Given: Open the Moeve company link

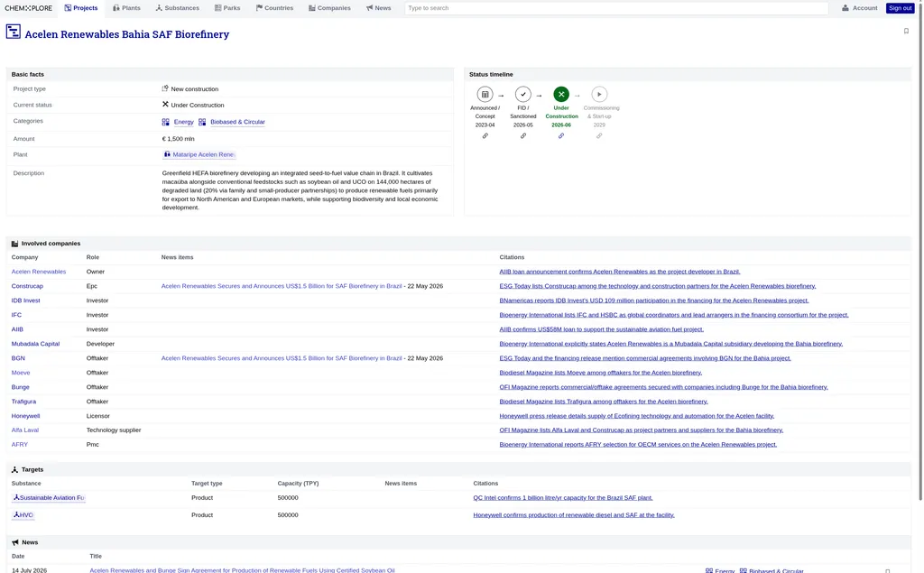Looking at the screenshot, I should pos(21,373).
